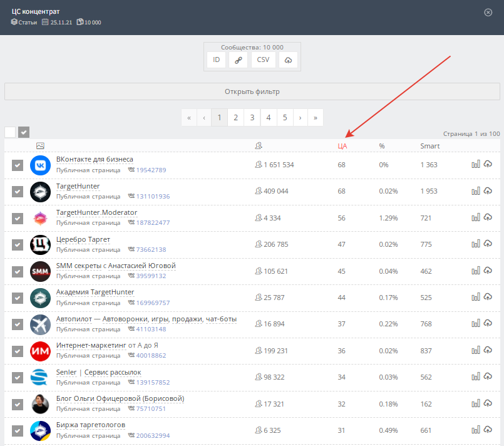Go to page 3
504x446 pixels.
coord(252,118)
